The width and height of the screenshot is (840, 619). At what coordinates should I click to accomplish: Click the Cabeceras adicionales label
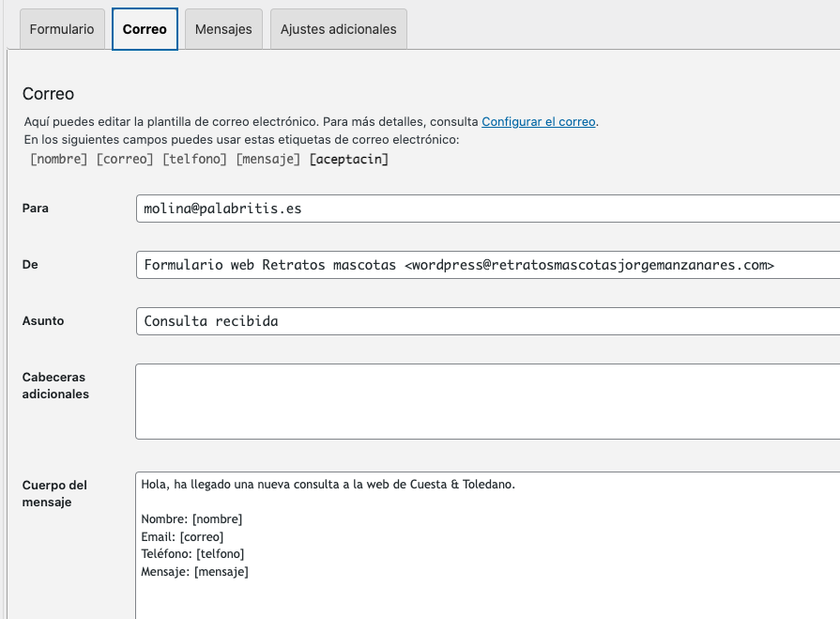pyautogui.click(x=55, y=385)
